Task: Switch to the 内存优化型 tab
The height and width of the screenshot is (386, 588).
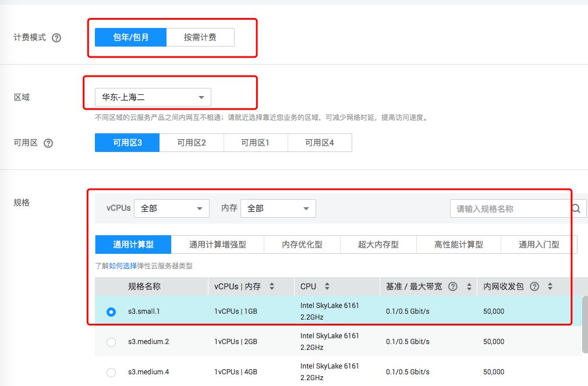Action: tap(302, 245)
